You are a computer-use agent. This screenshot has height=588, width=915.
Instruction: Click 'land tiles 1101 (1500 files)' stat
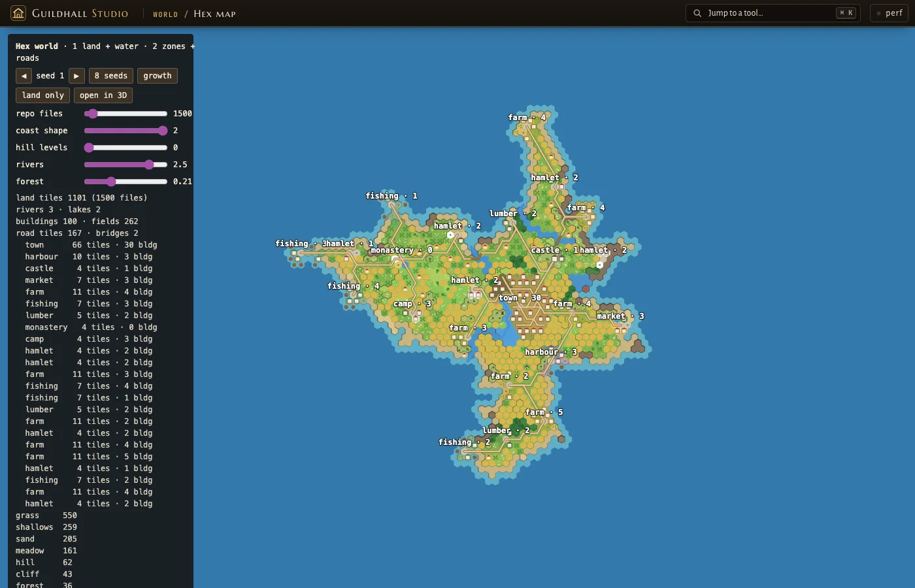82,198
